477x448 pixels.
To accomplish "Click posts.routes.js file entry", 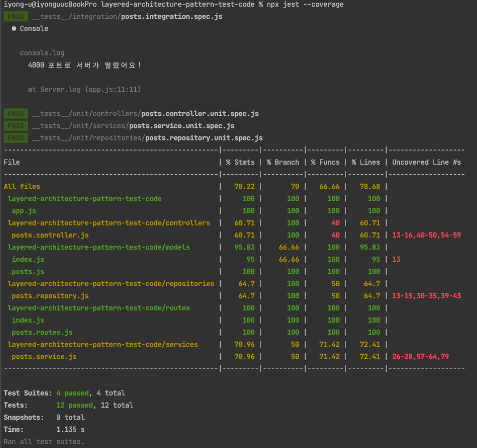I will coord(42,332).
